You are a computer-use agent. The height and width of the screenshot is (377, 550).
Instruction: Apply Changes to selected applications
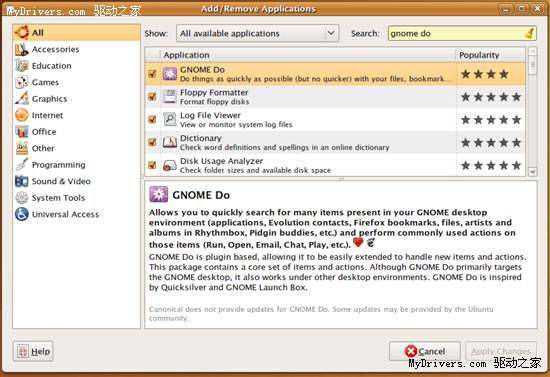coord(501,351)
